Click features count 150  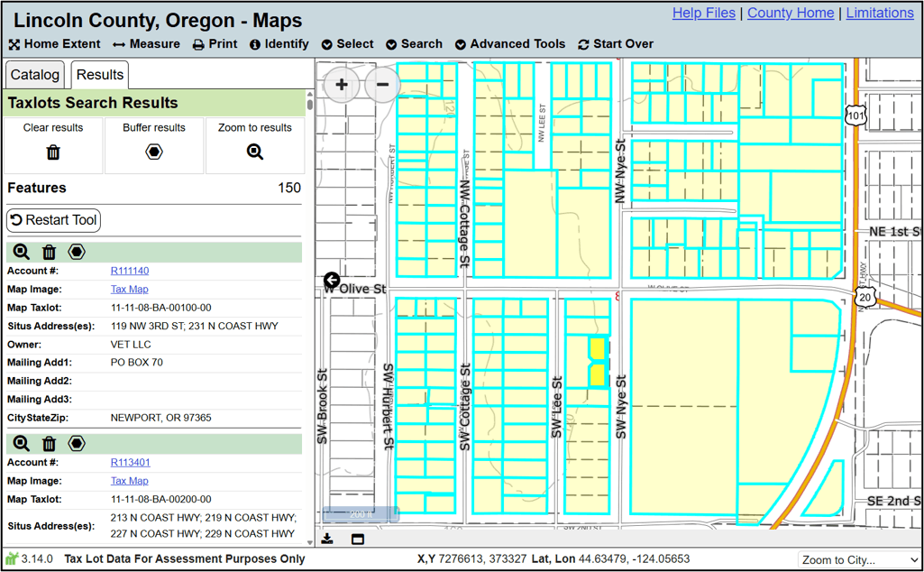289,189
